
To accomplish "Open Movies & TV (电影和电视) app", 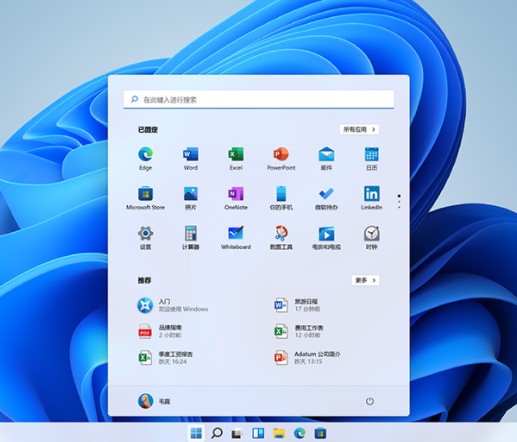I will tap(326, 237).
